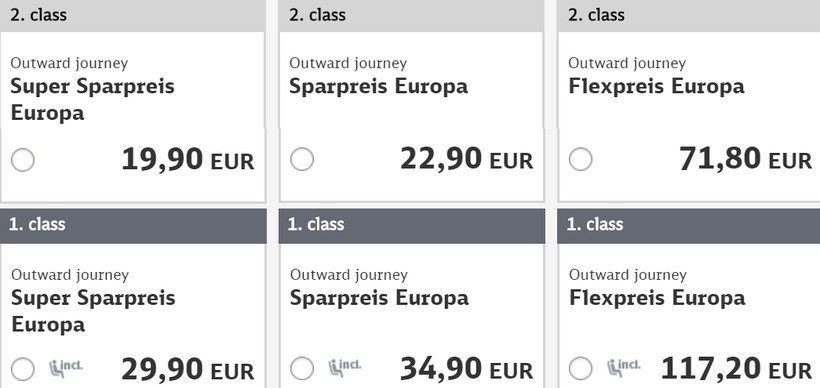
Task: Select 2. class Super Sparpreis Europa radio button
Action: pos(22,159)
